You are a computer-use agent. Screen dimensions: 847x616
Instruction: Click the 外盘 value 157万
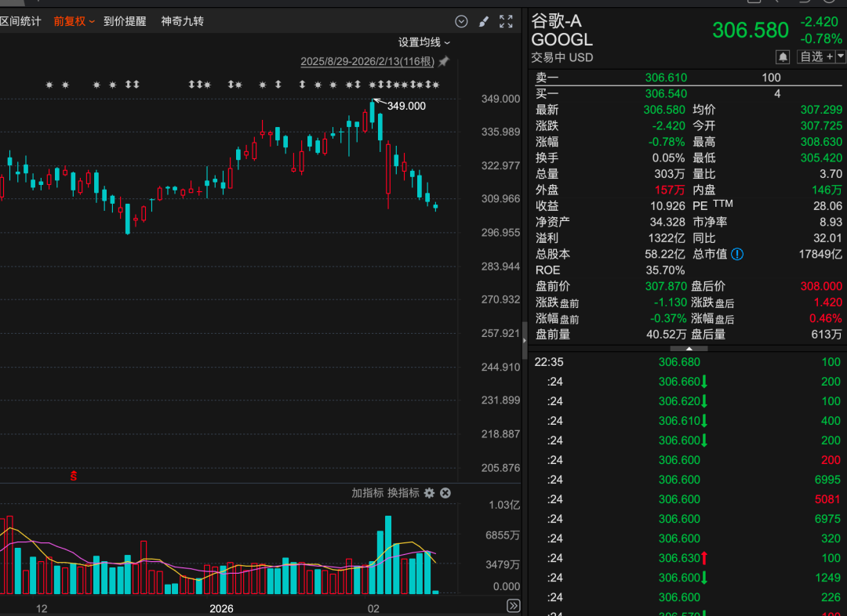coord(670,190)
